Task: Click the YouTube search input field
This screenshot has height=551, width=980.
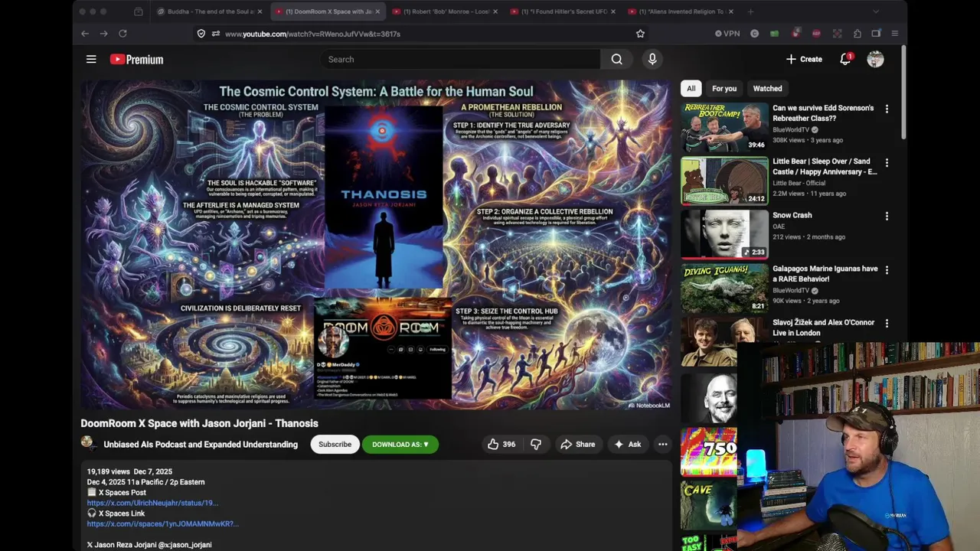Action: tap(459, 59)
